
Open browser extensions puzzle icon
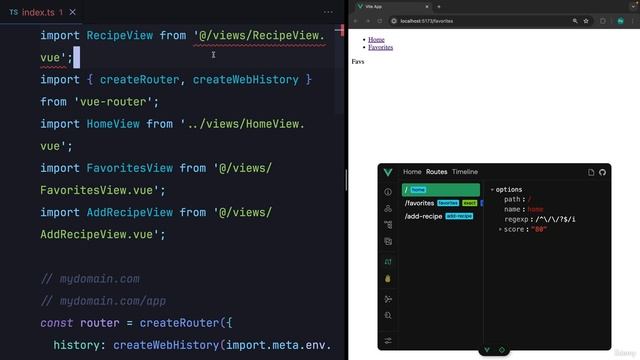click(603, 21)
